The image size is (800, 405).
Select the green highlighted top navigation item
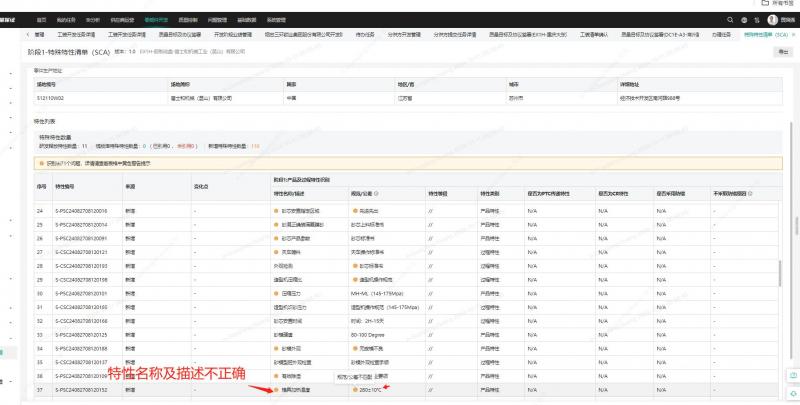[156, 20]
